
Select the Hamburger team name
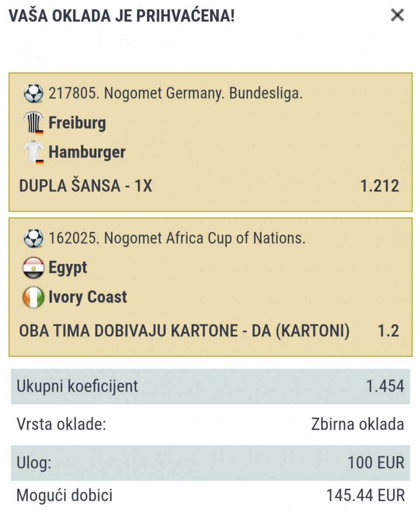coord(87,152)
